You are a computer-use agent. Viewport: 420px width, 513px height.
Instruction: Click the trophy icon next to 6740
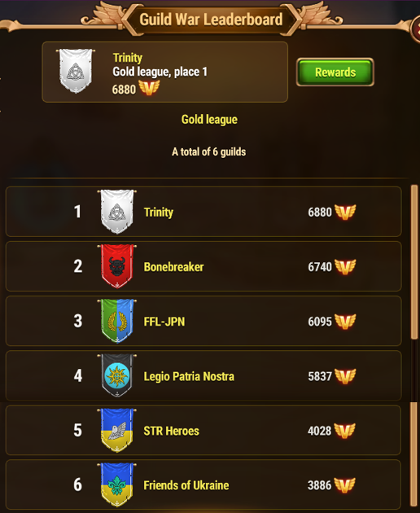(345, 267)
